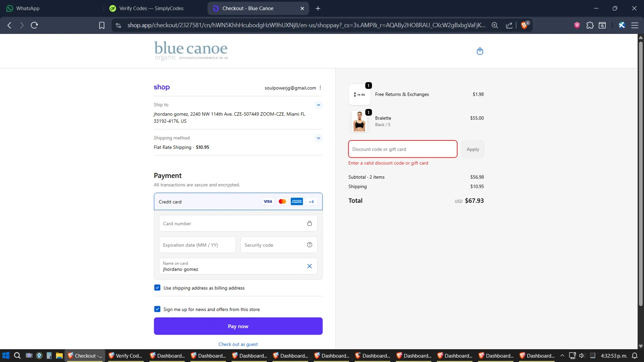Viewport: 644px width, 362px height.
Task: Open the pink shield extension icon
Action: click(x=577, y=25)
